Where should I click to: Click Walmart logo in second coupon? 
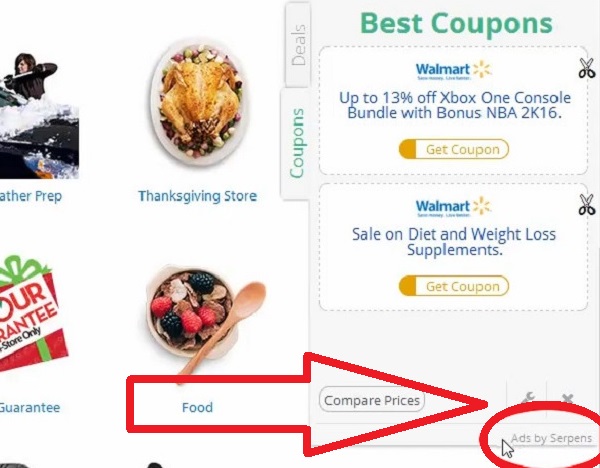tap(453, 207)
